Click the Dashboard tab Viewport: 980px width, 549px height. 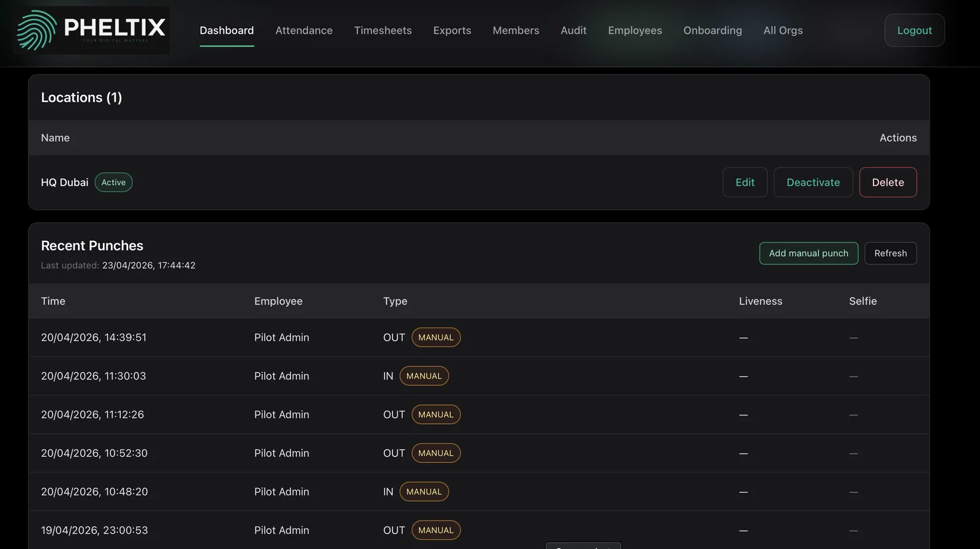click(x=227, y=31)
